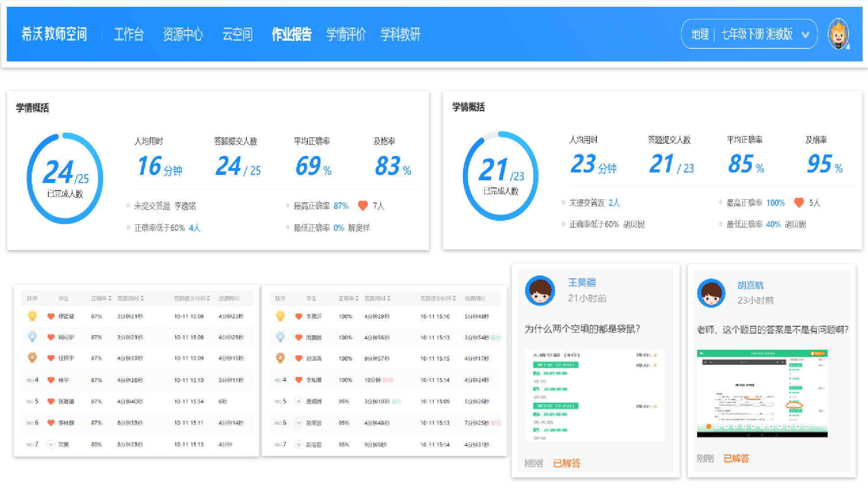Click the 87% highest accuracy value
Image resolution: width=868 pixels, height=488 pixels.
coord(341,206)
